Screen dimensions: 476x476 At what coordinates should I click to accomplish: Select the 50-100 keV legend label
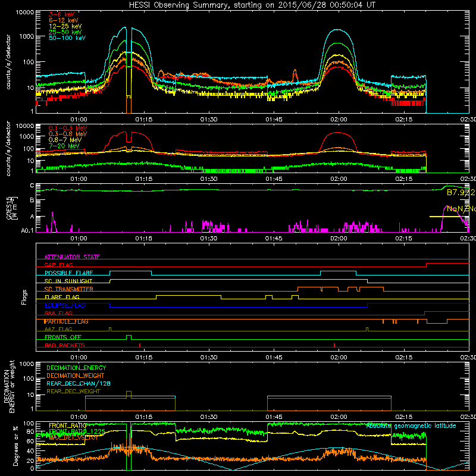[67, 38]
